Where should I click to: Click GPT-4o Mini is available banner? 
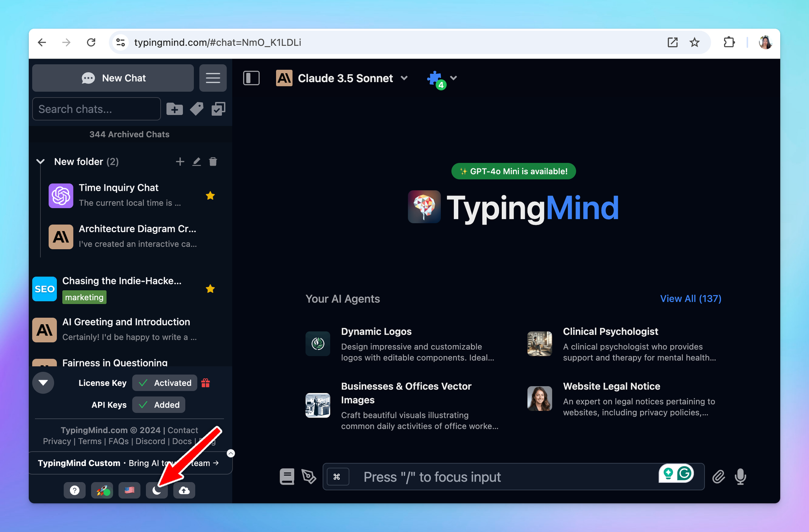[514, 171]
